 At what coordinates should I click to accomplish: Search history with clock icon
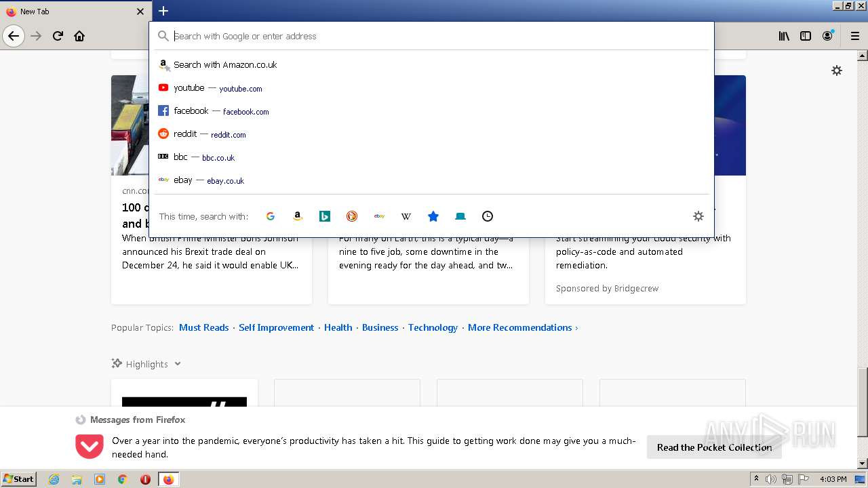coord(488,216)
